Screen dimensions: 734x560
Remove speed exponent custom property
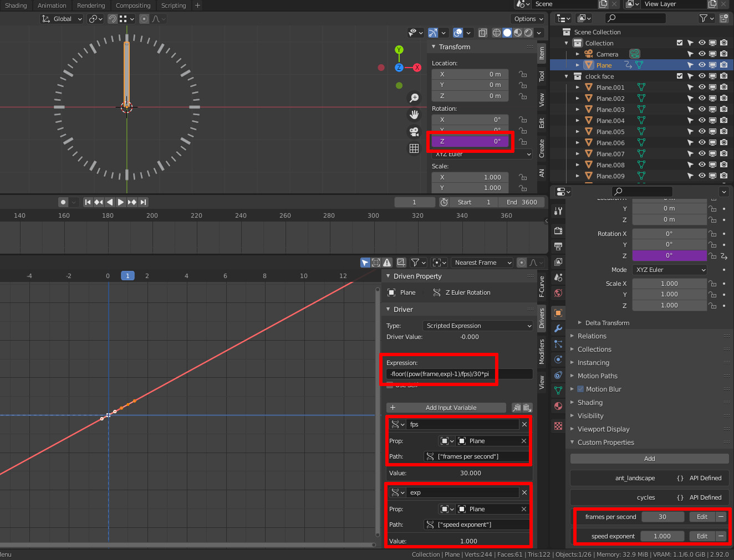[721, 536]
